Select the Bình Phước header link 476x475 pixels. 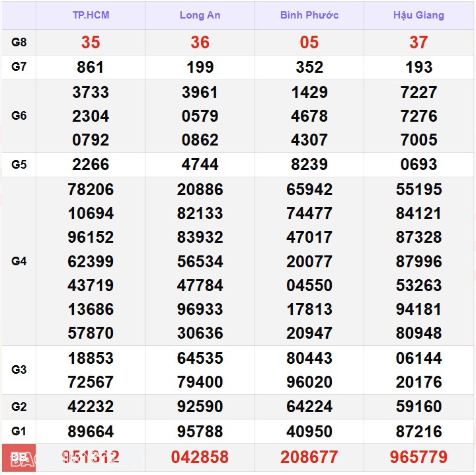point(309,15)
